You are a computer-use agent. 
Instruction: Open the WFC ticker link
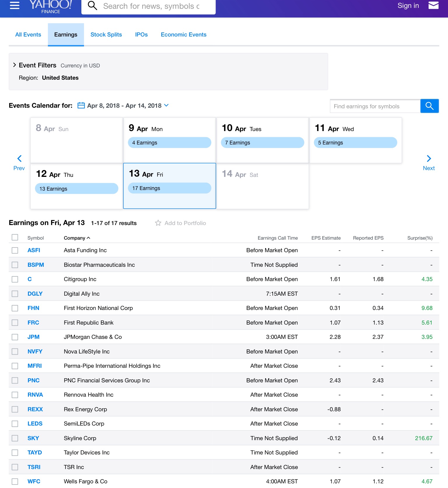(x=34, y=481)
